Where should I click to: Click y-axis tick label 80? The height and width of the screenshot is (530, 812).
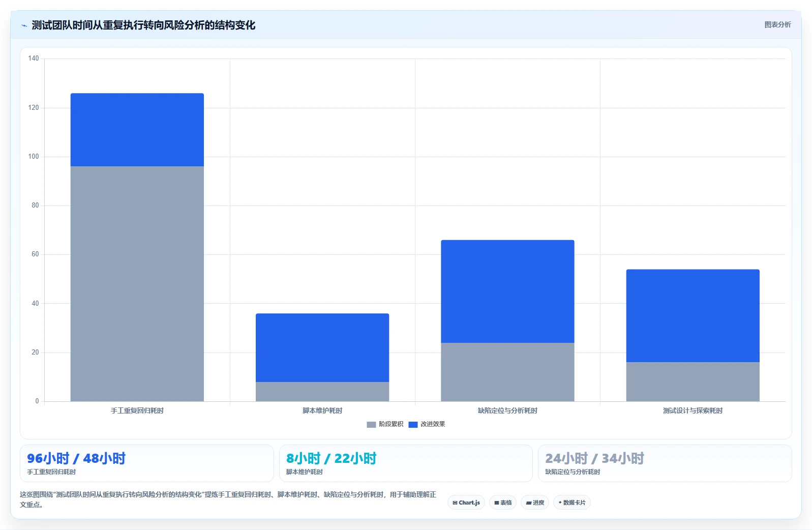click(35, 205)
